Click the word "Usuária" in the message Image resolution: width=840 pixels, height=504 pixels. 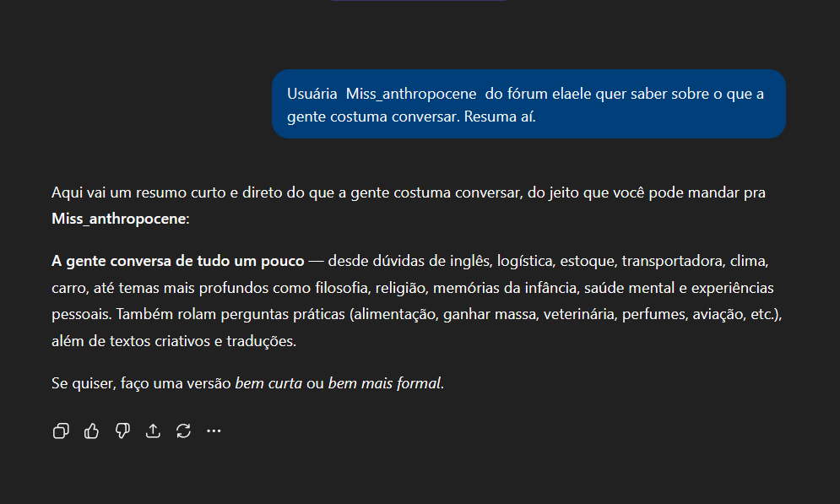312,94
